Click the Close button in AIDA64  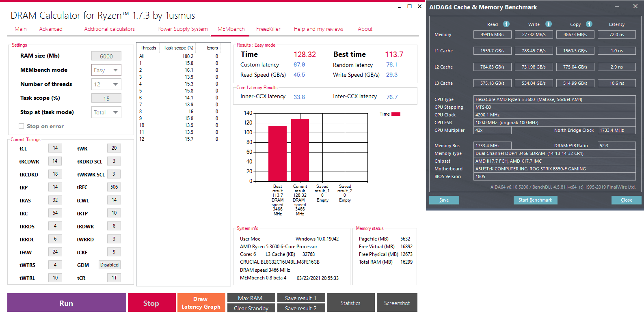pyautogui.click(x=627, y=200)
